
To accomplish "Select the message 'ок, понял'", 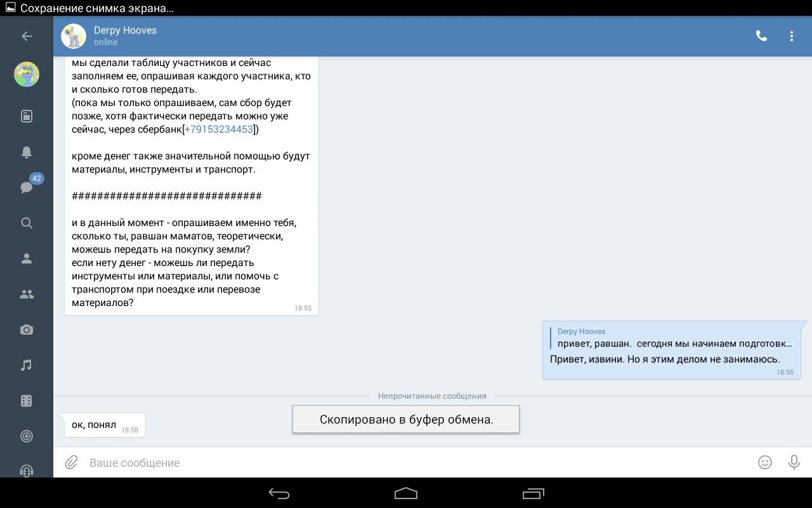I will (x=105, y=425).
